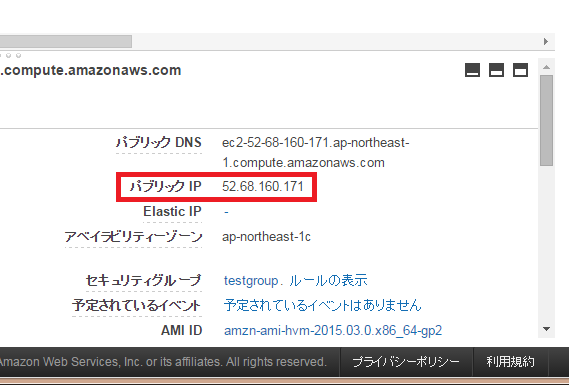Click .compute.amazonaws.com heading text
The image size is (569, 385).
90,70
